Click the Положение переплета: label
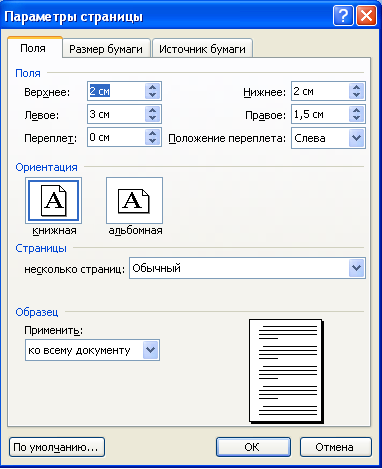Image resolution: width=382 pixels, height=469 pixels. click(227, 138)
